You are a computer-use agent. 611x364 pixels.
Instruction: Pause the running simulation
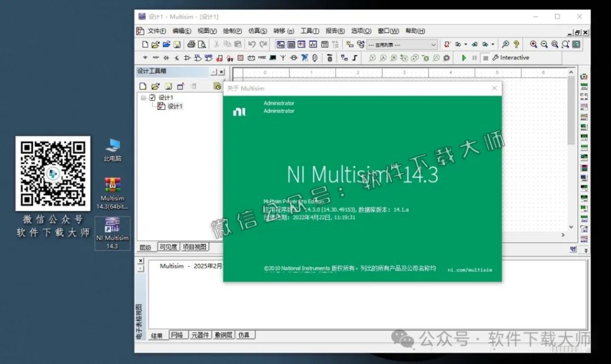coord(474,58)
